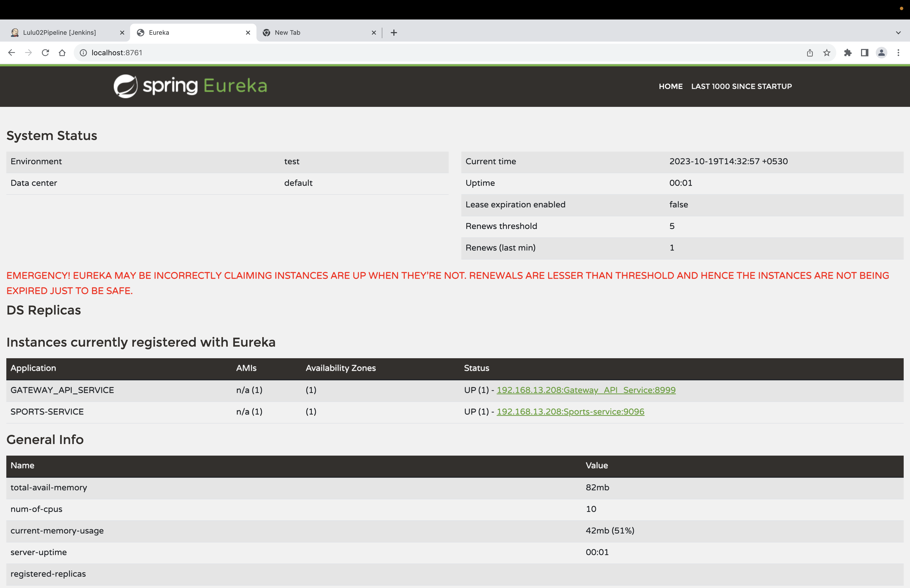
Task: Open the Chrome profile avatar
Action: tap(881, 53)
